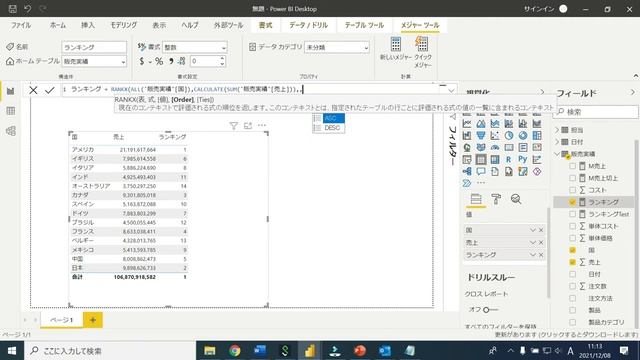Open visual filter funnel icon

(233, 126)
